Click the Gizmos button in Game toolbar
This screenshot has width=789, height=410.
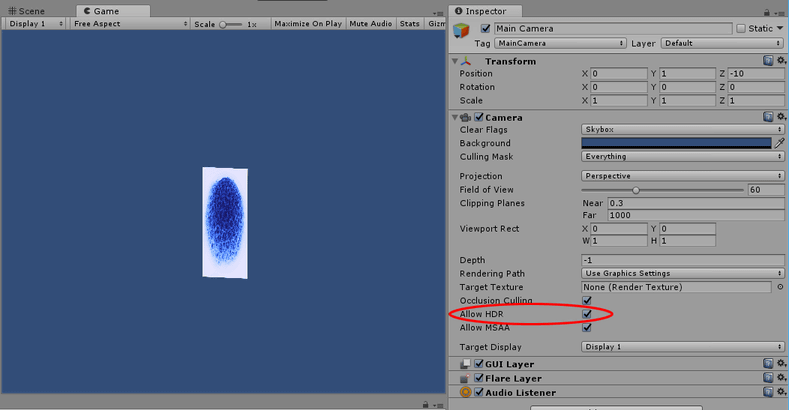tap(436, 24)
